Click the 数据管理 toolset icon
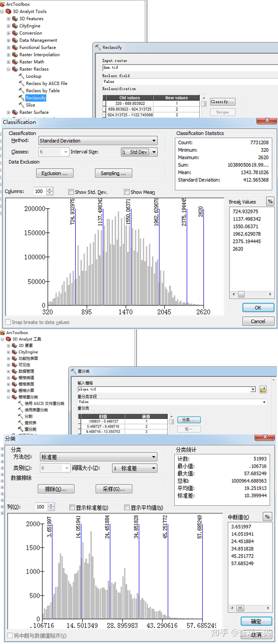 [x=14, y=372]
